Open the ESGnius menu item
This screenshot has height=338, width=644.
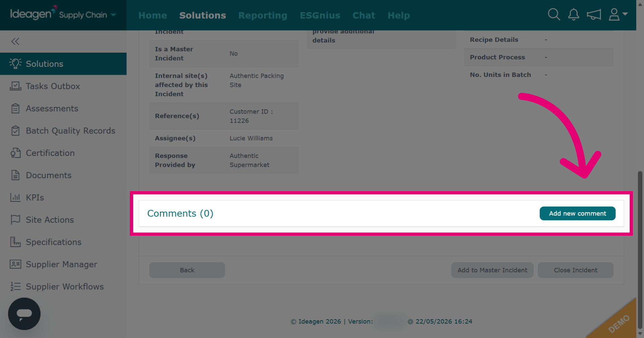320,15
